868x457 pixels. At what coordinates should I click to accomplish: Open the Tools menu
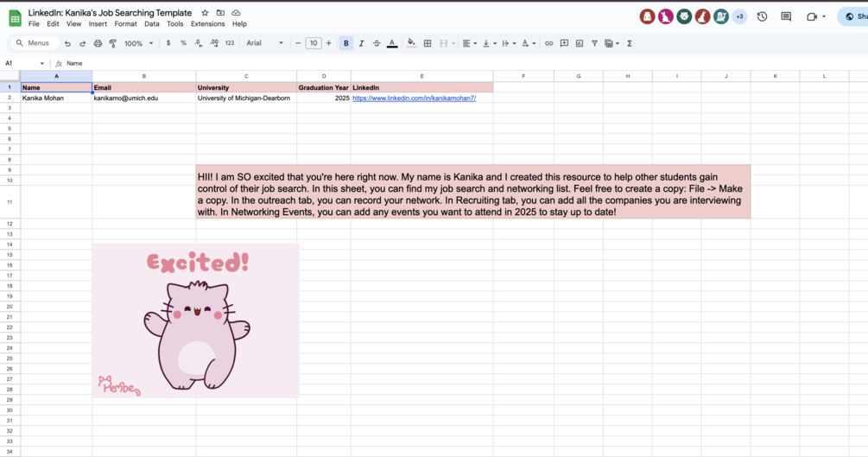pyautogui.click(x=175, y=24)
